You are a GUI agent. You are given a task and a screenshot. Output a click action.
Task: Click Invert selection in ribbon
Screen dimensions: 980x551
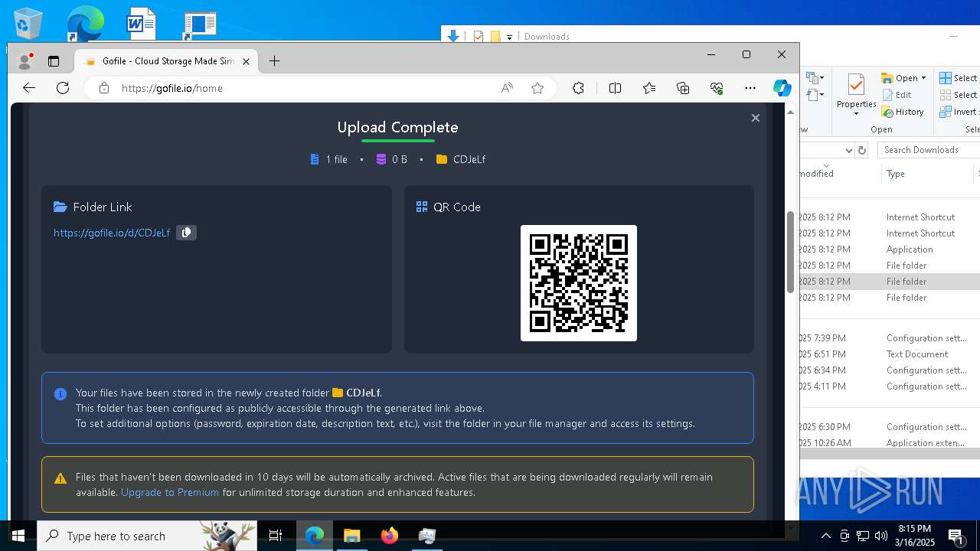[x=959, y=112]
